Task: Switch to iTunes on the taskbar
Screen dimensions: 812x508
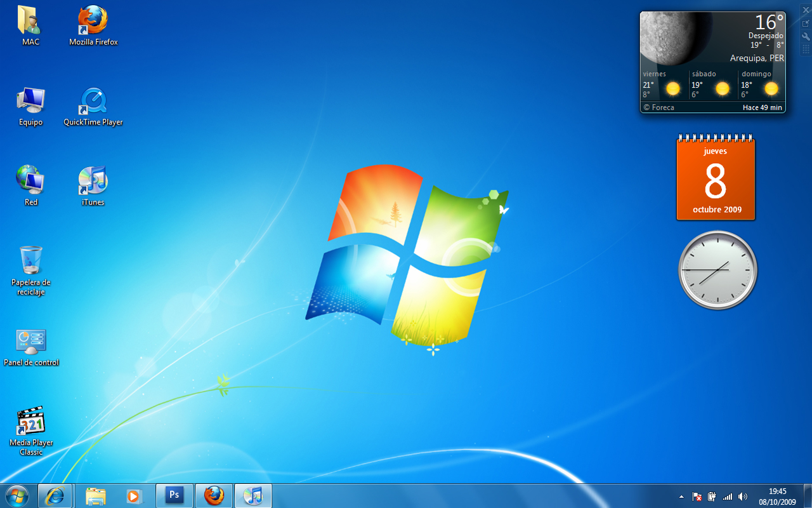Action: pyautogui.click(x=253, y=495)
